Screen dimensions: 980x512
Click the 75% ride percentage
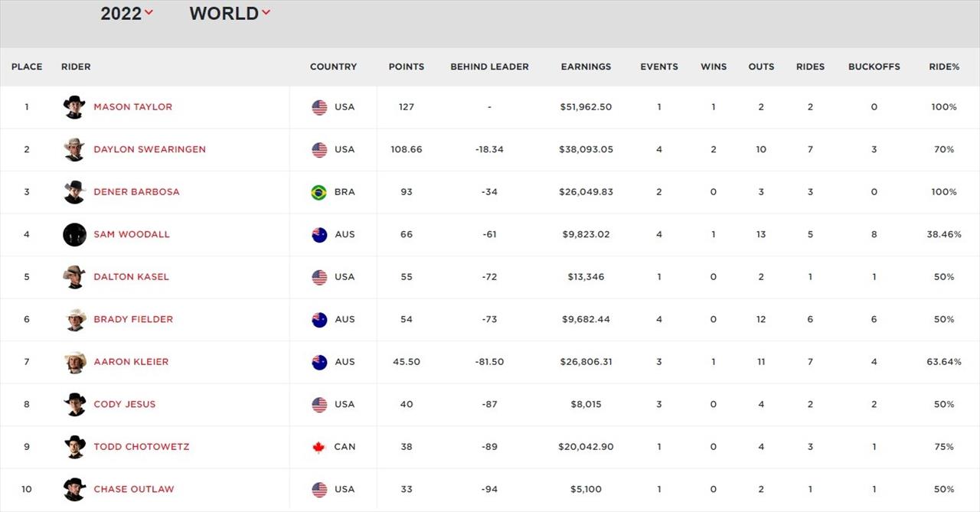pos(944,447)
